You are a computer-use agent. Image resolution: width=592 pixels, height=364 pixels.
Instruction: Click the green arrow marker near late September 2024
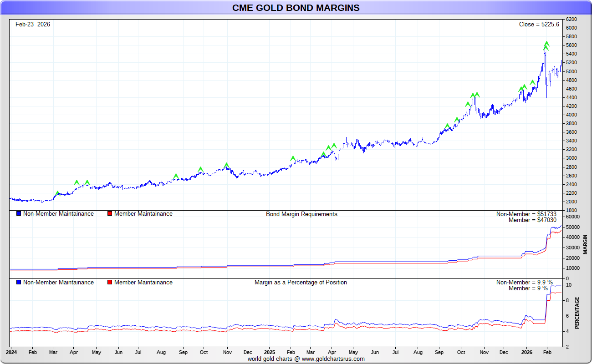200,169
